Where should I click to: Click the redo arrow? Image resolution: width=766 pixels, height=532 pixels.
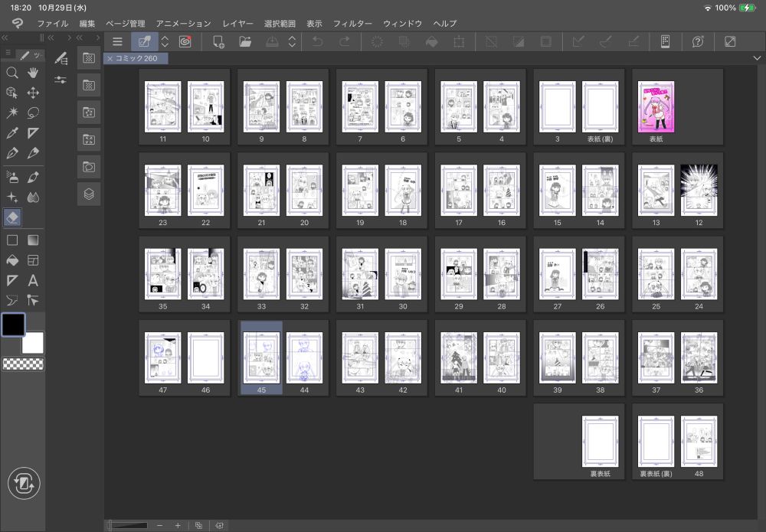345,42
